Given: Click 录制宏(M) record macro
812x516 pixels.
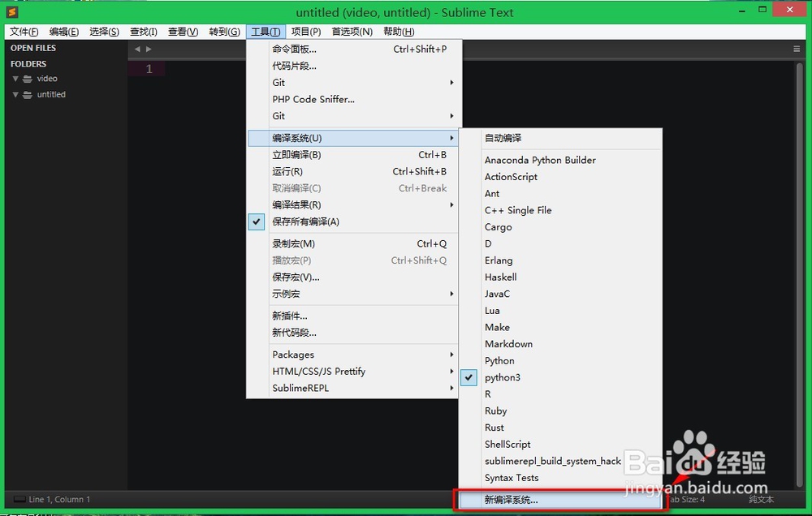Looking at the screenshot, I should click(x=353, y=243).
